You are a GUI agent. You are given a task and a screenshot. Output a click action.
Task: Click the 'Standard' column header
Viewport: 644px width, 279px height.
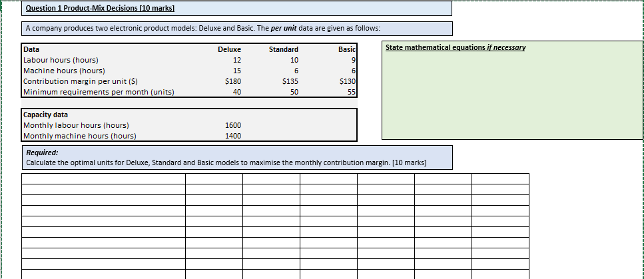pos(284,49)
